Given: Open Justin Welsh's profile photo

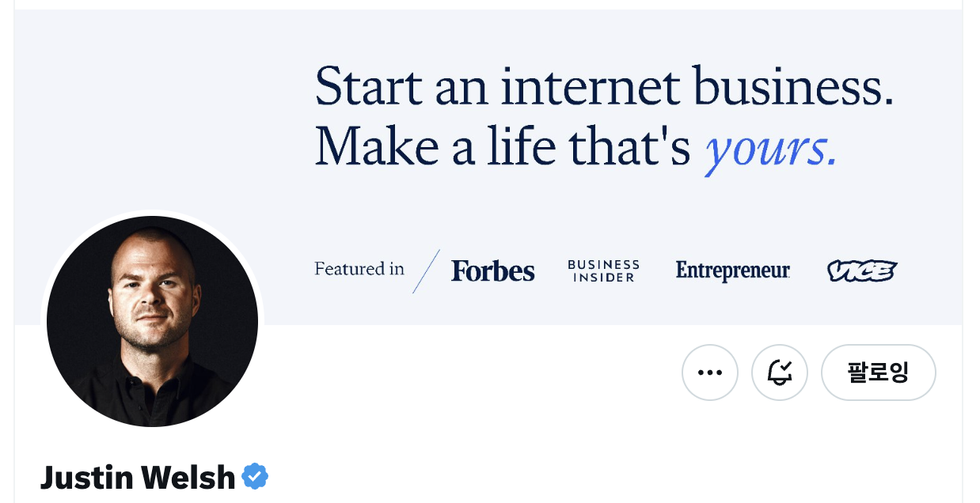Looking at the screenshot, I should (152, 321).
